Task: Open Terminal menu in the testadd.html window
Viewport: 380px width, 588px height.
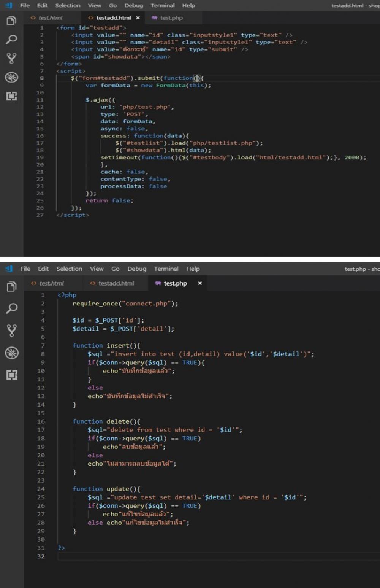Action: pos(162,5)
